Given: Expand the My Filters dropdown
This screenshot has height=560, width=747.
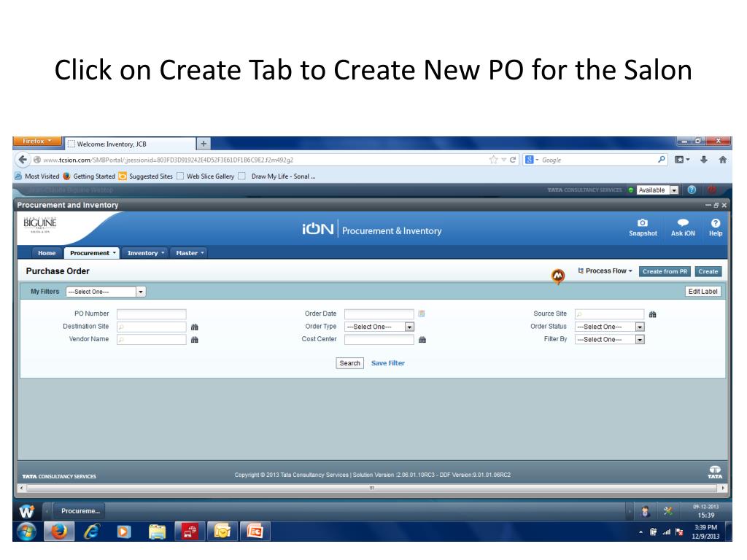Looking at the screenshot, I should click(141, 292).
